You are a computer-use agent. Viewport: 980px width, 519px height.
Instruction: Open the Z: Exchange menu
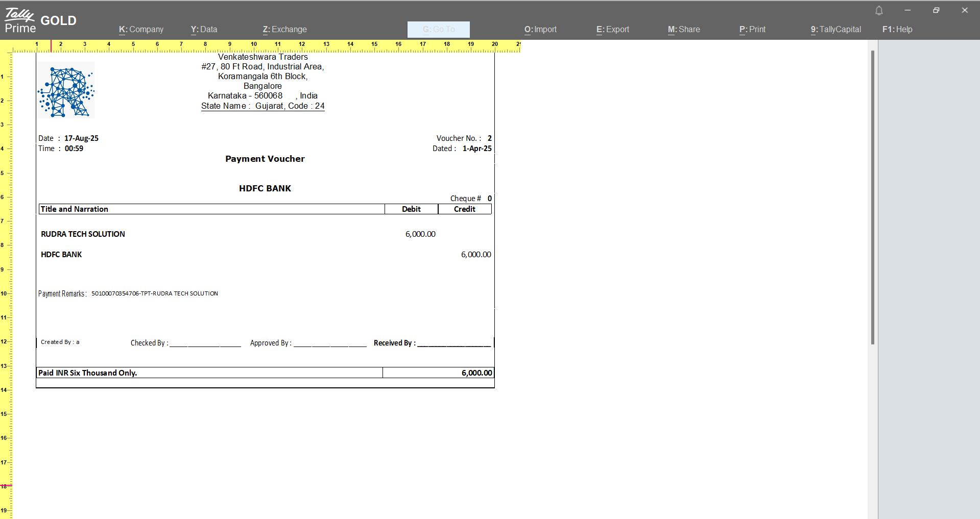[284, 30]
